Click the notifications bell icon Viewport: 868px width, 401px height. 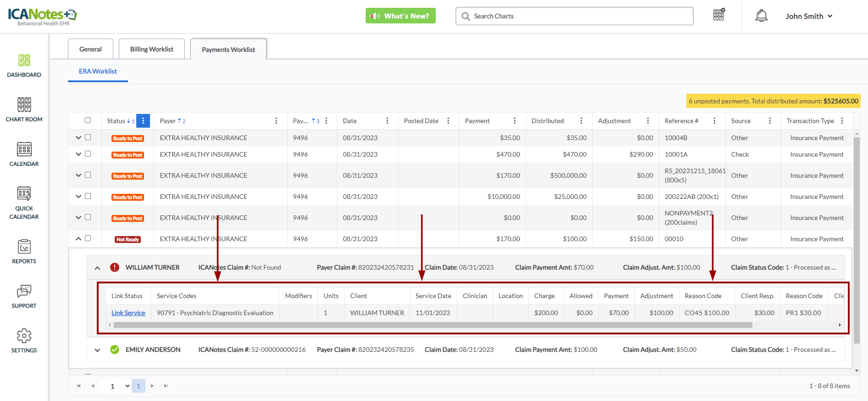(761, 16)
